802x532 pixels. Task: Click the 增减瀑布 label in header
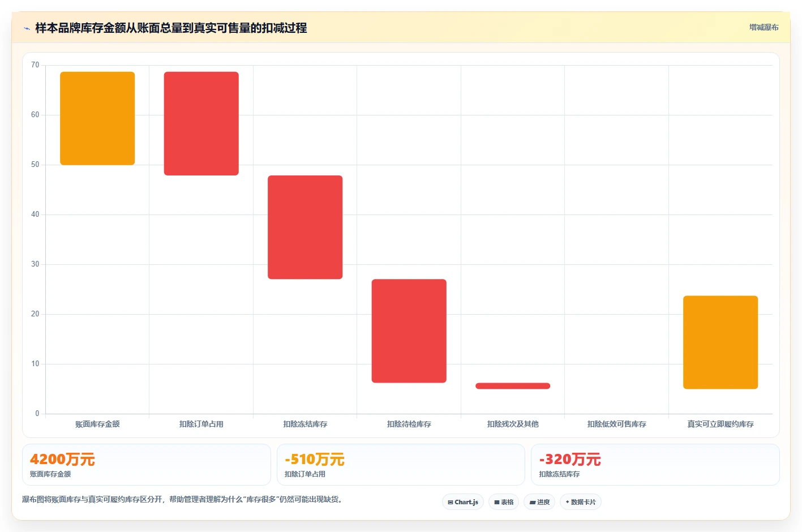764,27
